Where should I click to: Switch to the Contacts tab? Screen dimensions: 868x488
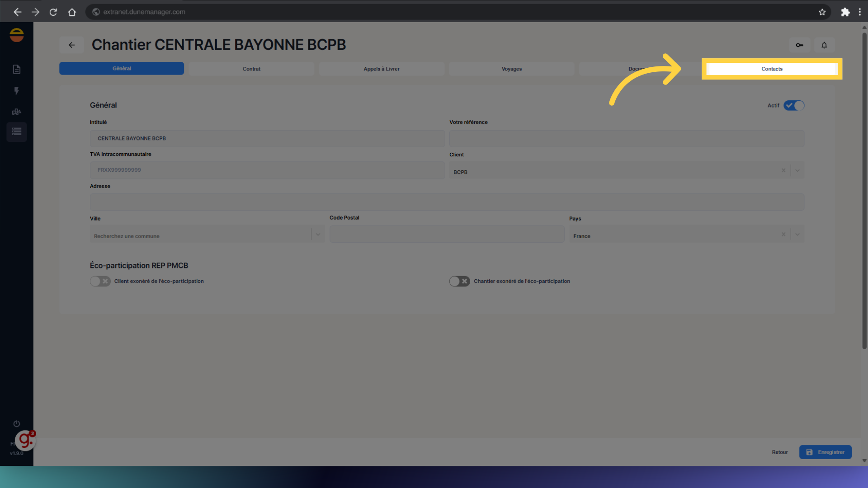(772, 69)
